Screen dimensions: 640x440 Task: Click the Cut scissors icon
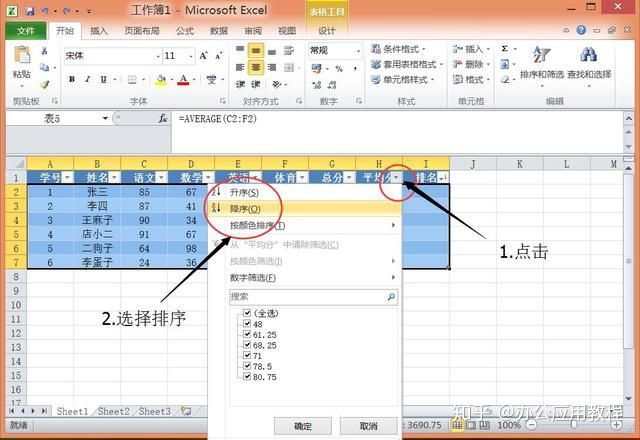(44, 51)
